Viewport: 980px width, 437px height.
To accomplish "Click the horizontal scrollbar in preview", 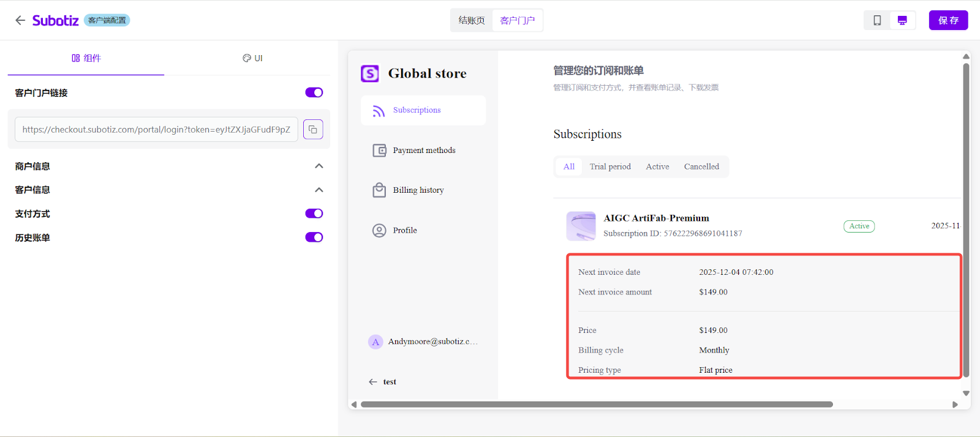I will tap(597, 405).
